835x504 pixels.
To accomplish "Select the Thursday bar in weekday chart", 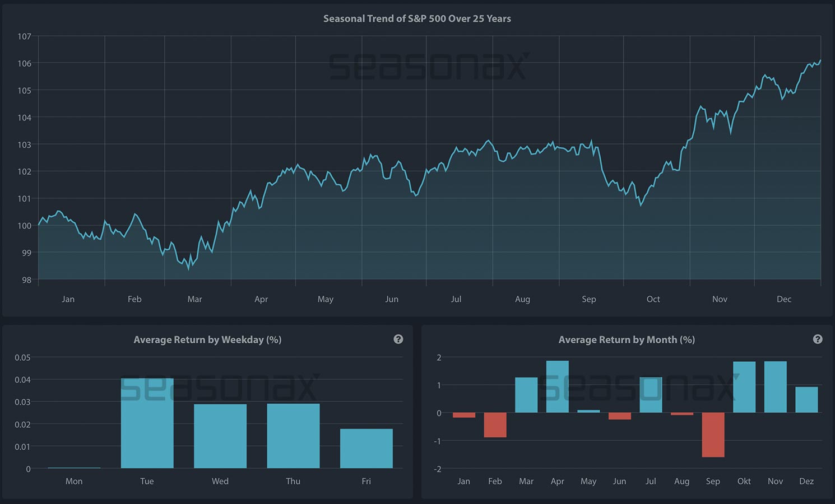I will click(x=293, y=436).
